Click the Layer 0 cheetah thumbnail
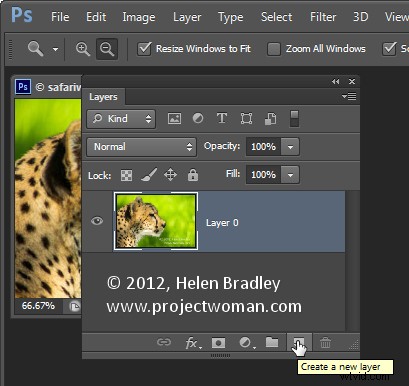Screen dimensions: 409x386 [156, 221]
